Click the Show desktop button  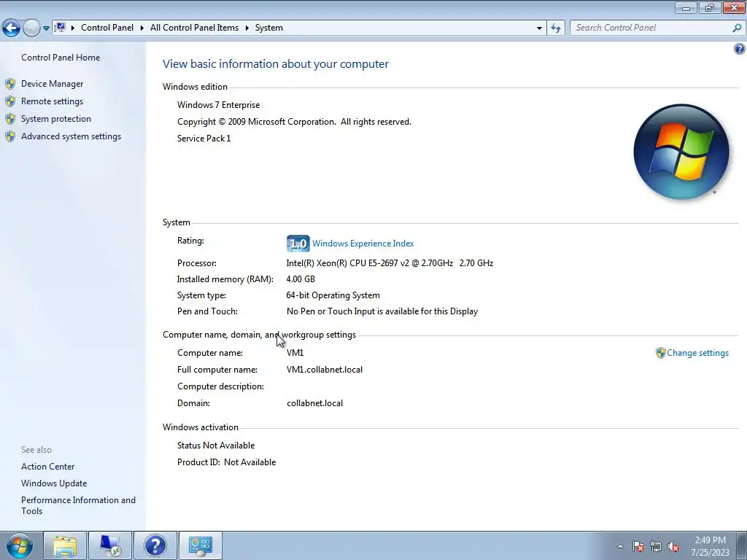click(x=741, y=545)
